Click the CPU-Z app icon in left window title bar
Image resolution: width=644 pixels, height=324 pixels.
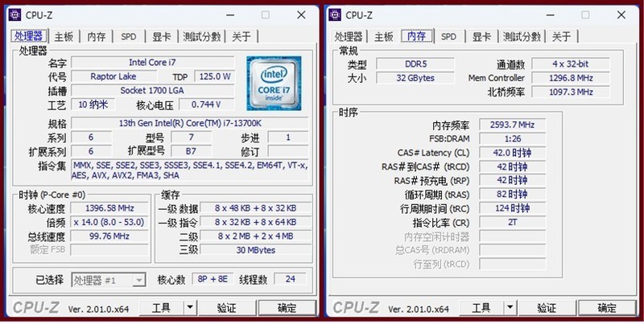click(14, 14)
